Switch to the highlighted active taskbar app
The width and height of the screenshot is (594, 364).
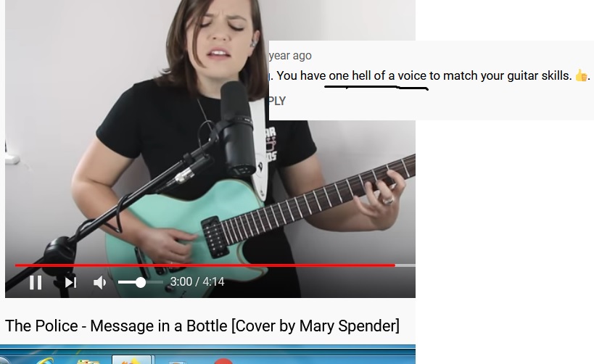pyautogui.click(x=131, y=360)
